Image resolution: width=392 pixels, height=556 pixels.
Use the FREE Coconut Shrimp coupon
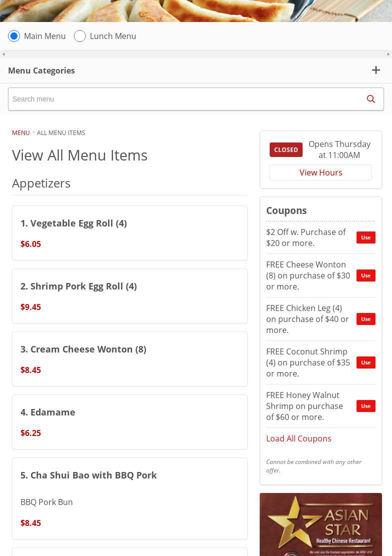[x=366, y=362]
